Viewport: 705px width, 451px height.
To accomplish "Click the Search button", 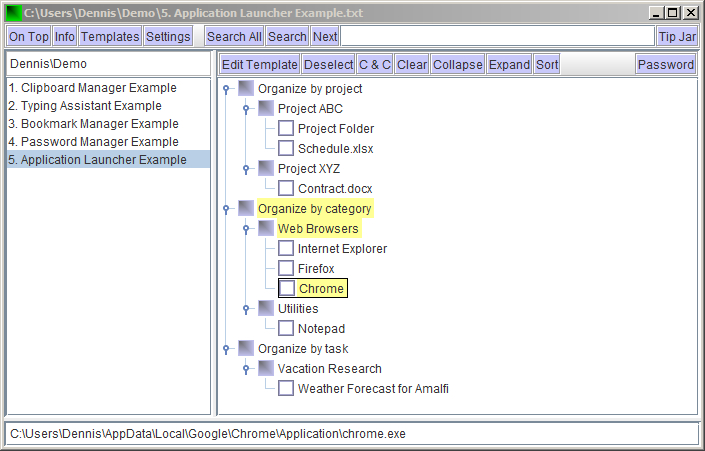I will coord(287,36).
